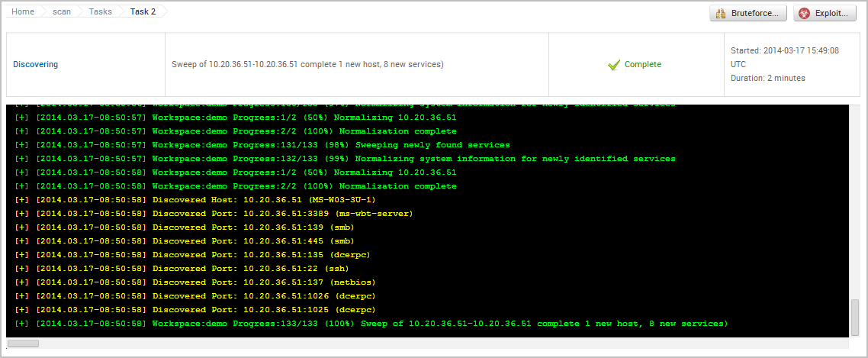The height and width of the screenshot is (358, 868).
Task: Navigate to the Tasks breadcrumb
Action: (x=100, y=11)
